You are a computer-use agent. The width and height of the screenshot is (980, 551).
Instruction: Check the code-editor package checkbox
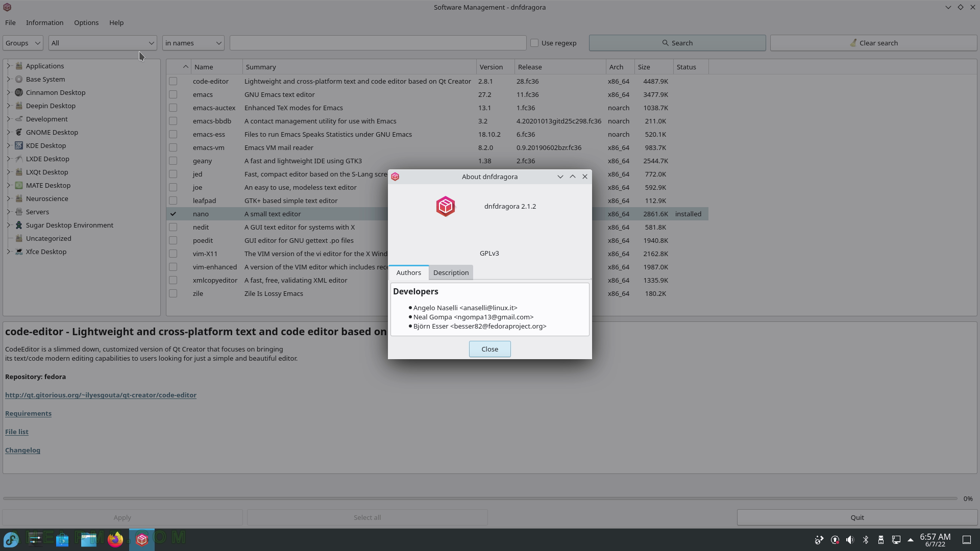(173, 81)
